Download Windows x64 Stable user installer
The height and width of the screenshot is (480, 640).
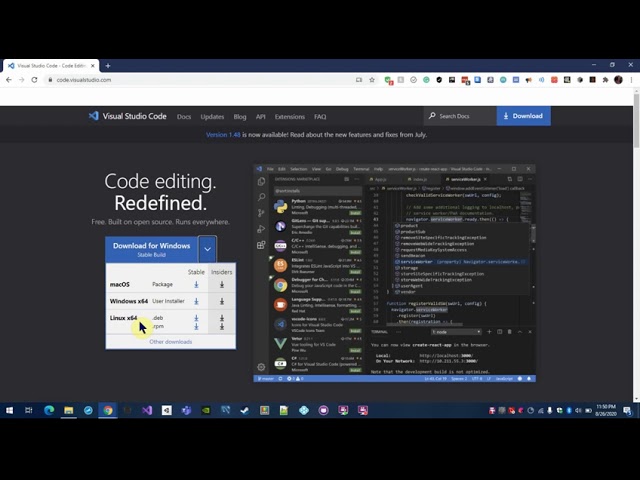pos(196,301)
